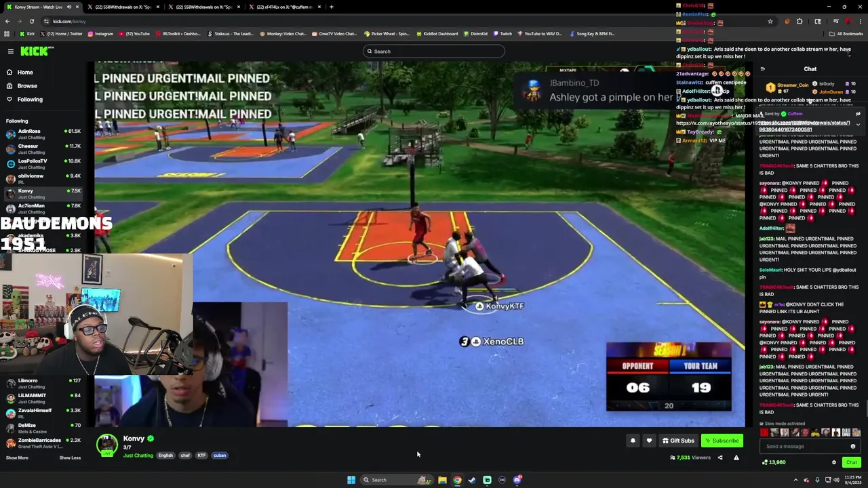868x488 pixels.
Task: Click Konvy's streamer avatar below video
Action: pos(106,445)
